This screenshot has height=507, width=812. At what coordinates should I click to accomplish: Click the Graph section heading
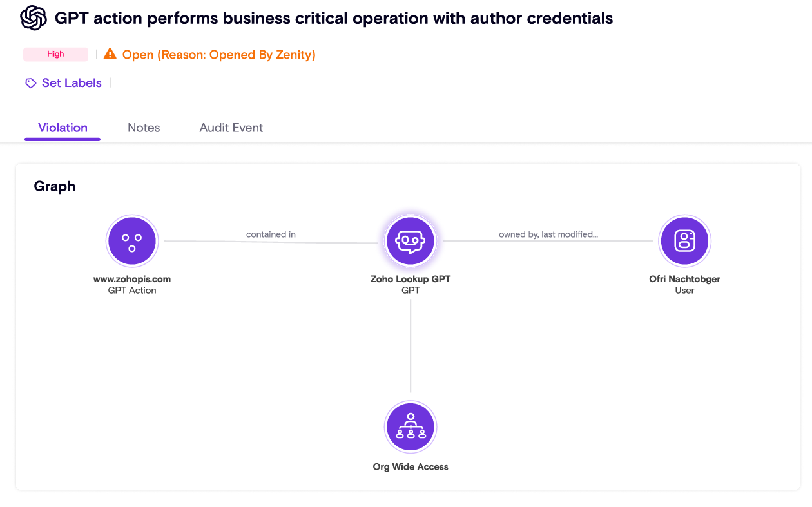(x=55, y=186)
